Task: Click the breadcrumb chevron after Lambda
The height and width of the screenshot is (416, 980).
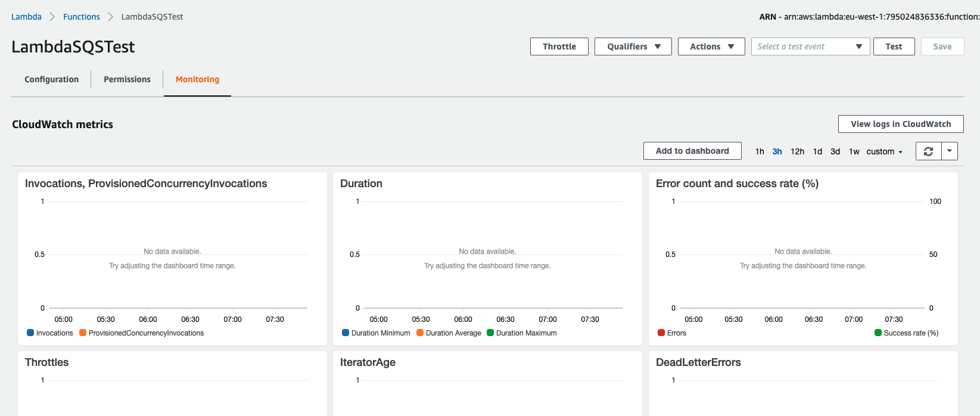Action: pos(52,17)
